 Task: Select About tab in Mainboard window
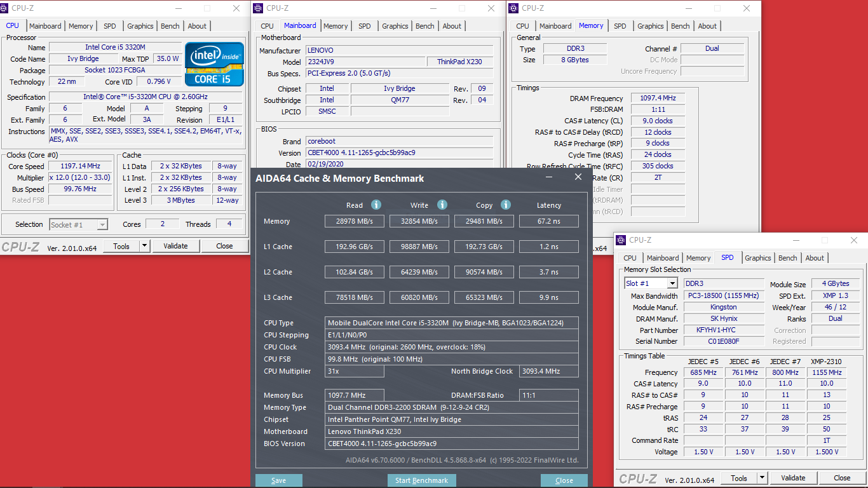tap(452, 26)
